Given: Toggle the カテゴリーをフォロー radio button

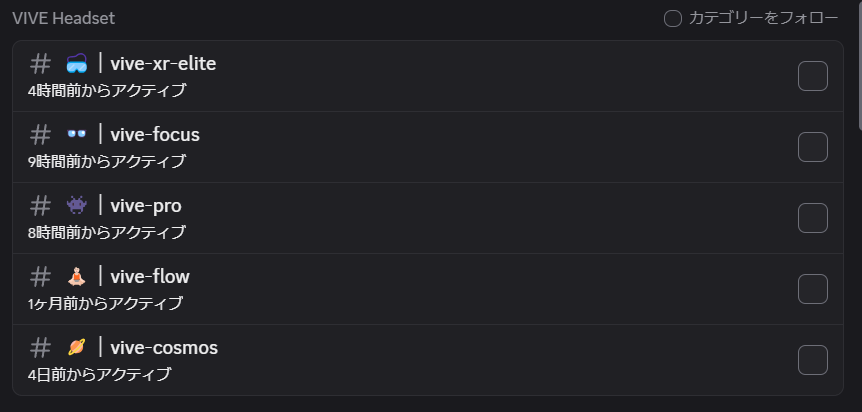Looking at the screenshot, I should click(673, 18).
